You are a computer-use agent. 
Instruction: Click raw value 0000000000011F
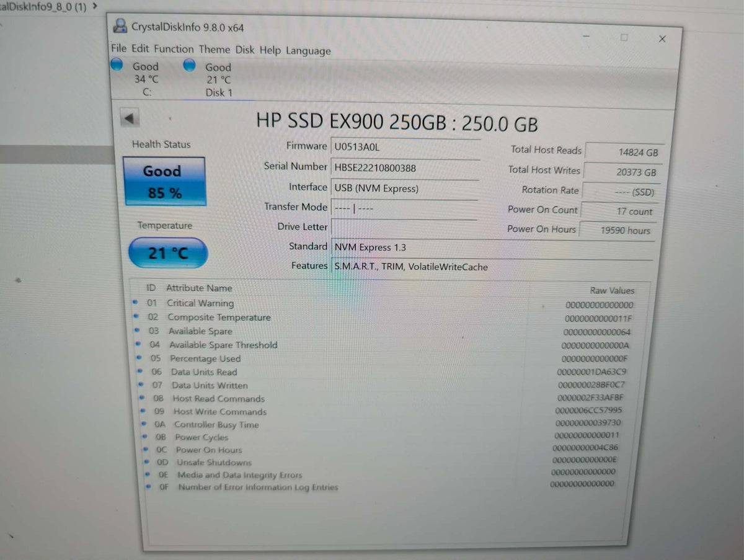tap(598, 319)
